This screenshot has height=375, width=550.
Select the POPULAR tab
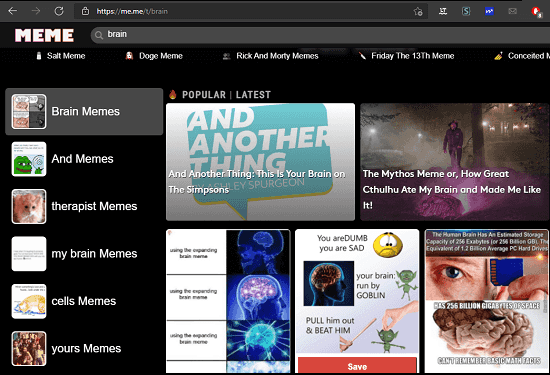click(x=204, y=95)
